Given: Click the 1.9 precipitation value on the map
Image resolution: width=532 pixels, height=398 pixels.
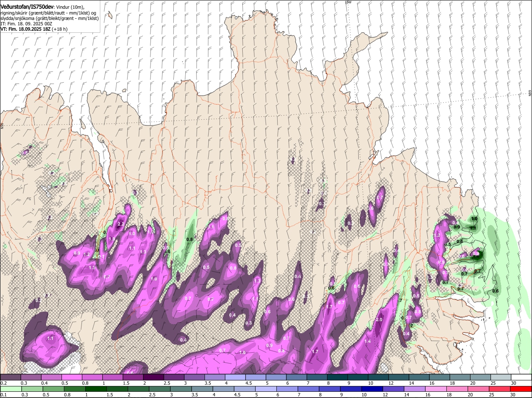Looking at the screenshot, I should (112, 239).
